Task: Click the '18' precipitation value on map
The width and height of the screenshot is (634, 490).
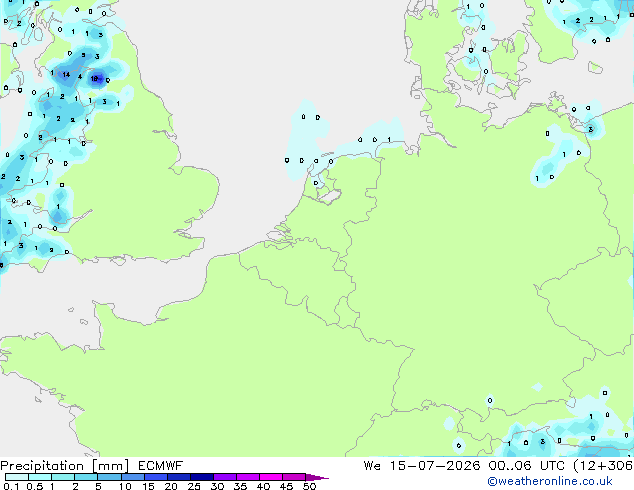Action: (94, 78)
